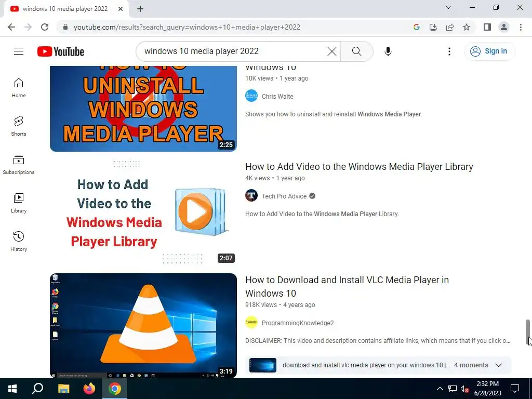Image resolution: width=532 pixels, height=399 pixels.
Task: Click Chris Waite channel avatar
Action: [x=251, y=96]
